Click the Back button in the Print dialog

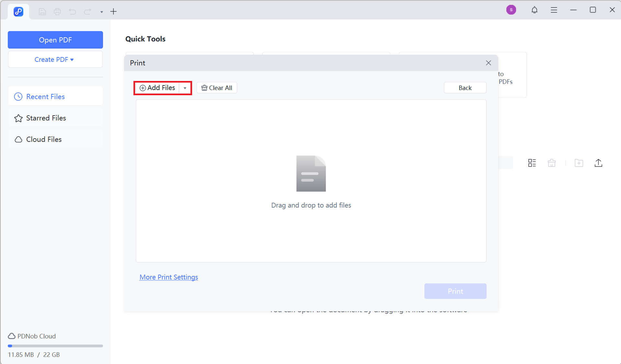pos(465,88)
